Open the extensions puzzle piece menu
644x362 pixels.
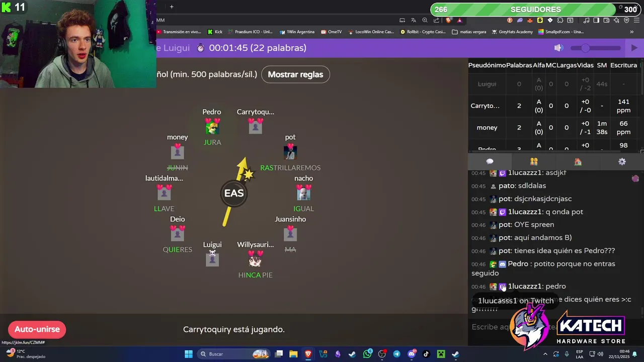click(560, 20)
